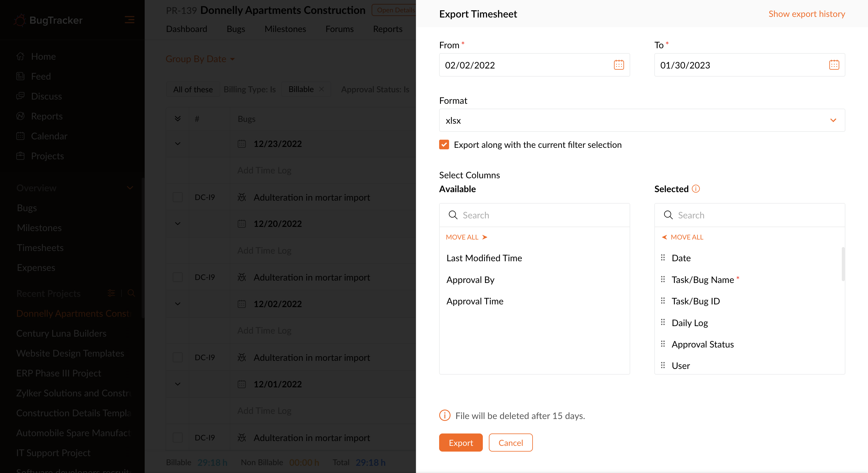
Task: Click the search icon in Selected columns
Action: coord(668,215)
